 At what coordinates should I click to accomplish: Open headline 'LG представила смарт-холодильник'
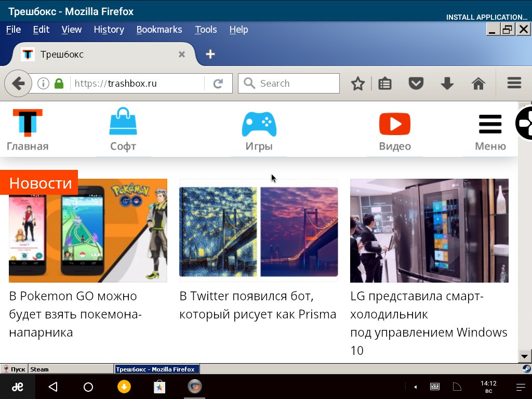[429, 323]
